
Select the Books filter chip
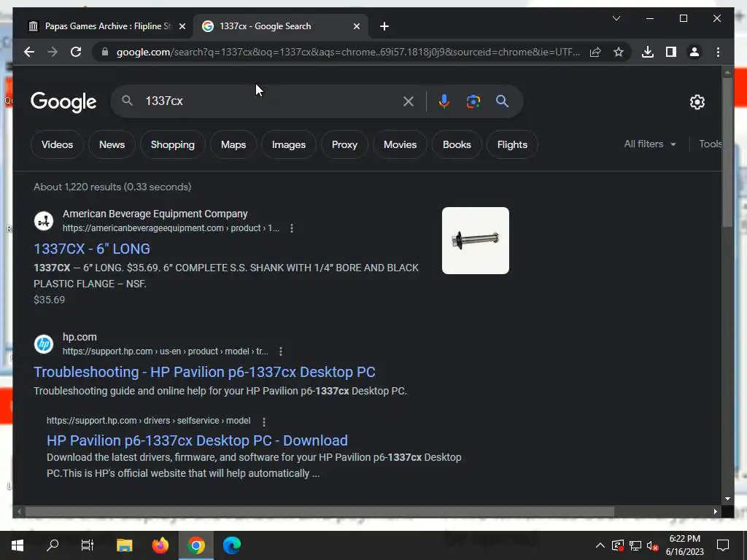point(457,144)
